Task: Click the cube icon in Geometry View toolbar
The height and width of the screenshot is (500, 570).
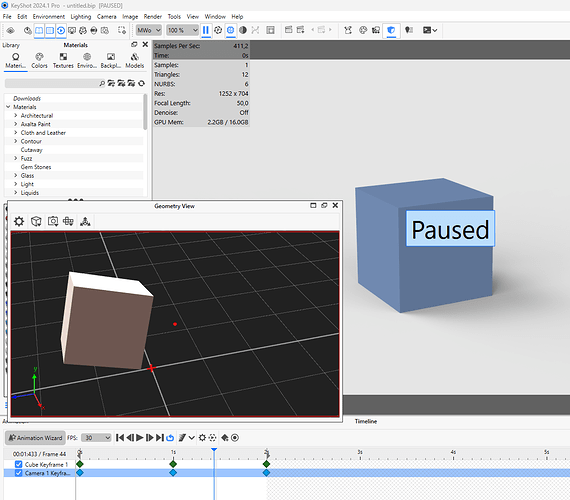Action: click(36, 221)
